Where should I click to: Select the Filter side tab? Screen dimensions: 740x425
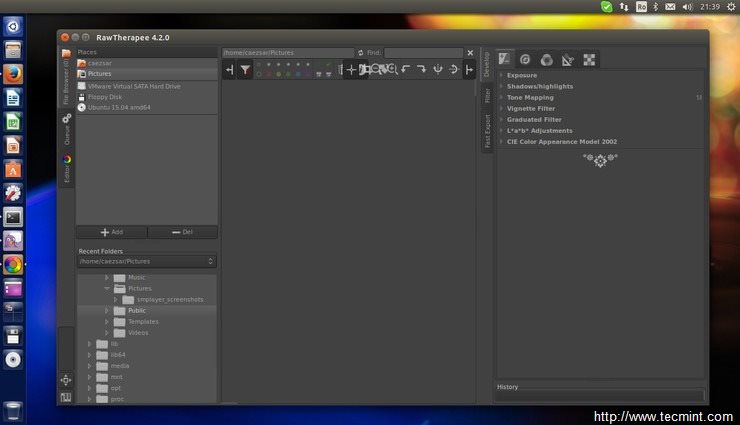tap(487, 95)
